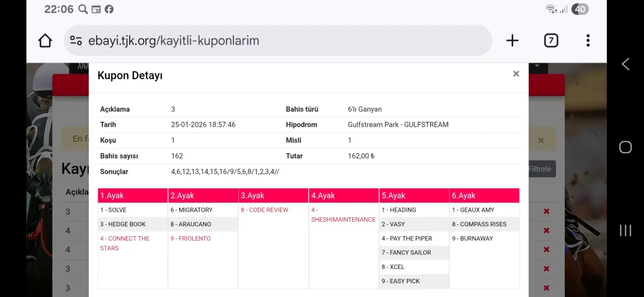Close the Kupon Detayı dialog
644x297 pixels.
(x=516, y=74)
